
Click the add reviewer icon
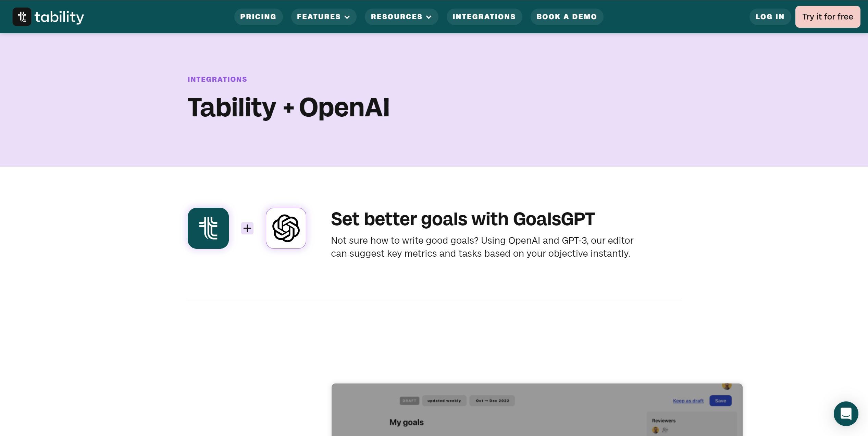tap(665, 430)
